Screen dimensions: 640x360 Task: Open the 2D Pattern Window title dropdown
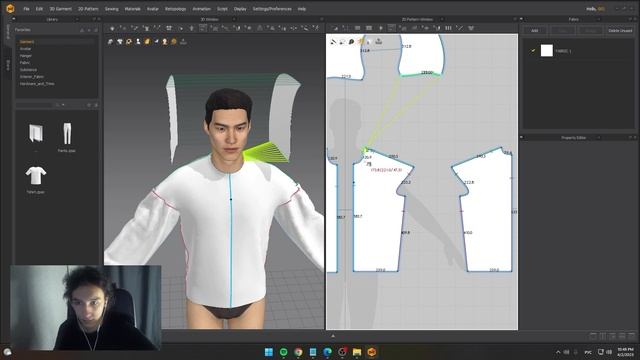click(x=442, y=19)
